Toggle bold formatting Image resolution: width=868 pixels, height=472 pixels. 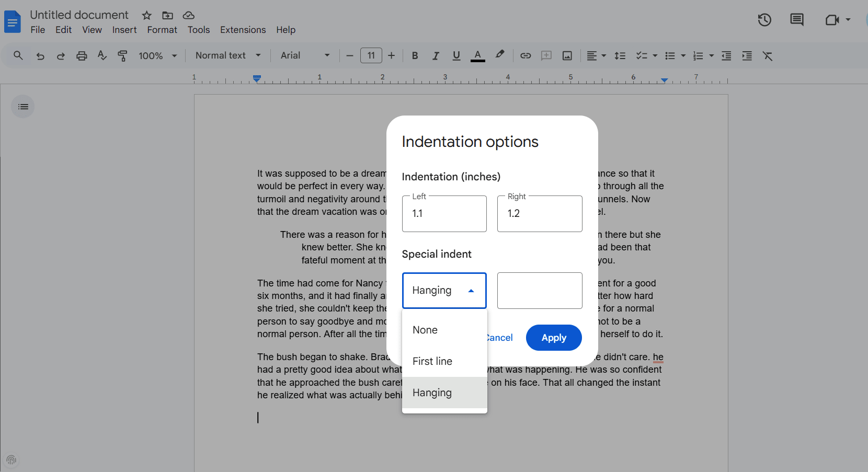click(415, 56)
